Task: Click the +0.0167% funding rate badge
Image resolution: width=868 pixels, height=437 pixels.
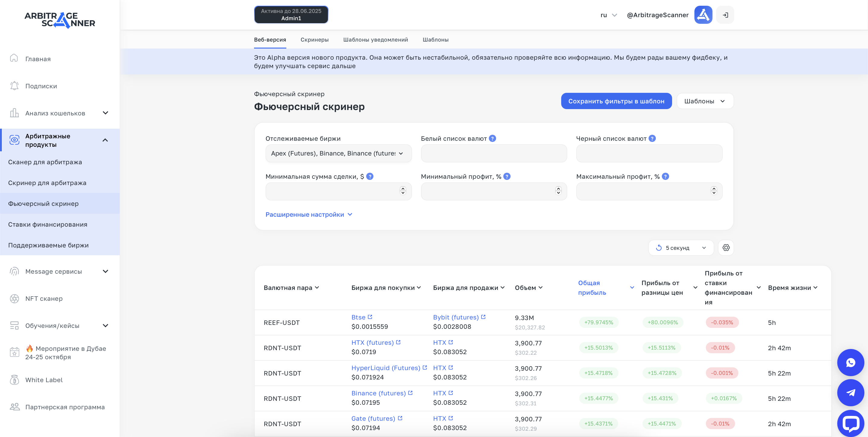Action: 723,398
